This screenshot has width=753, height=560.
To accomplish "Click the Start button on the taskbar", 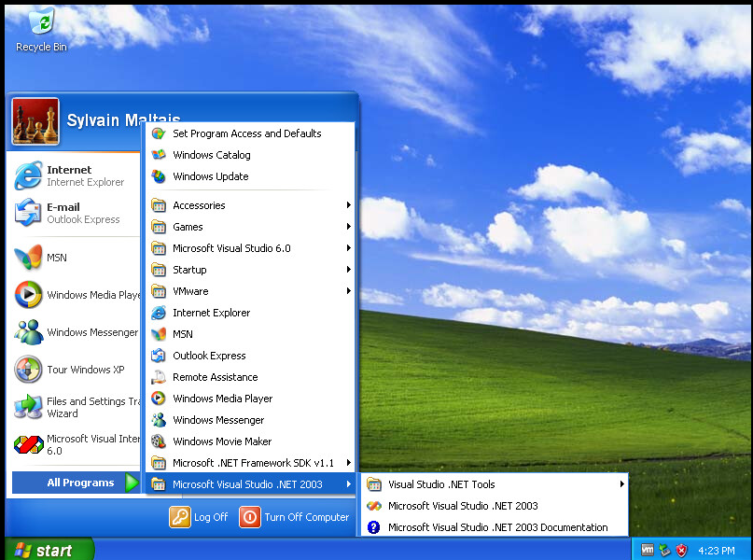I will click(49, 550).
